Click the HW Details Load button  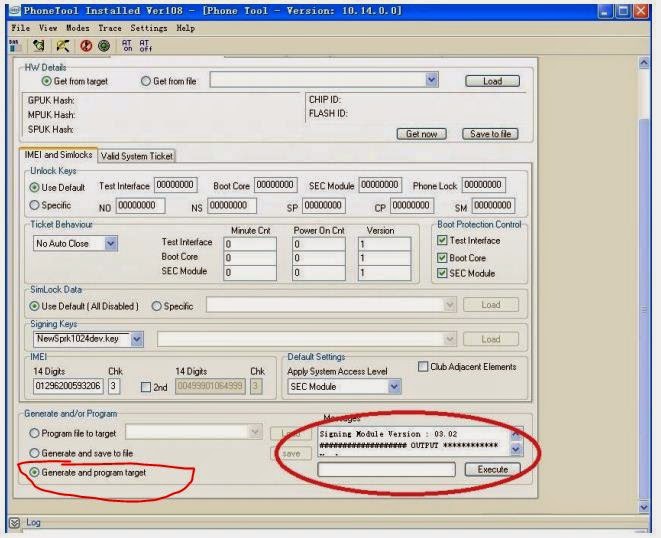pos(492,81)
